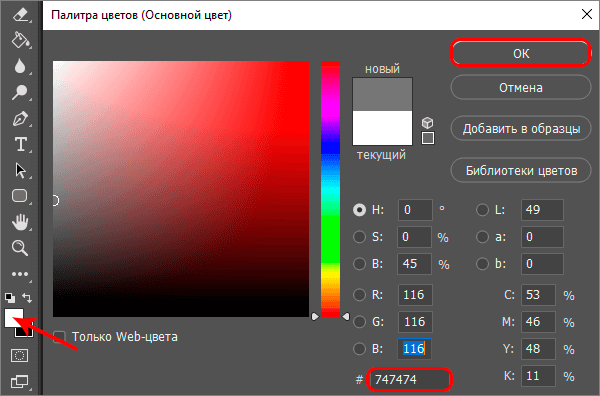Screen dimensions: 600x396
Task: Click the hex field showing 747474
Action: [409, 380]
